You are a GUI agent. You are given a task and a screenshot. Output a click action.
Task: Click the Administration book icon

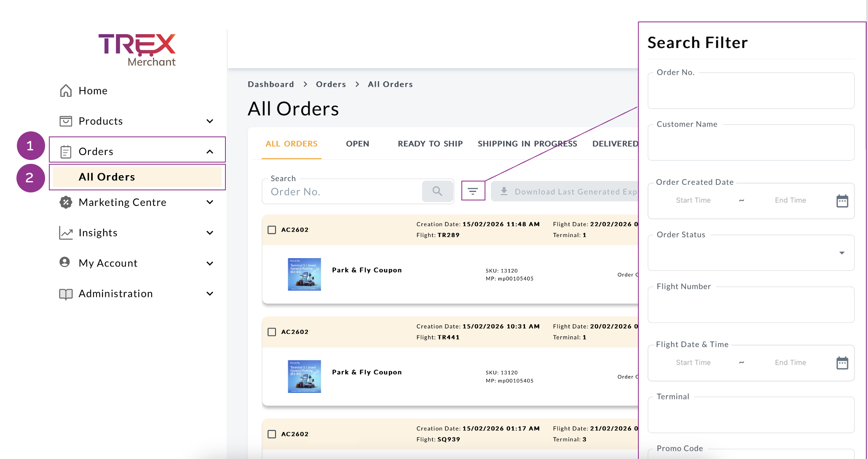pyautogui.click(x=66, y=294)
